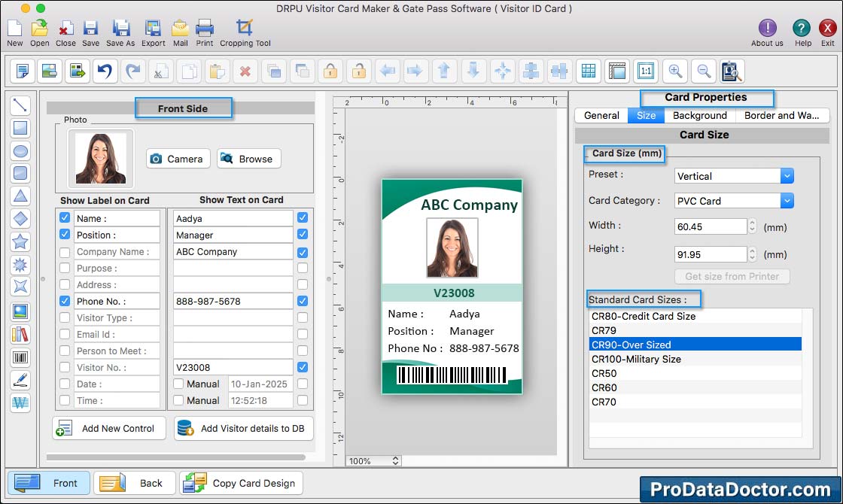The width and height of the screenshot is (843, 504).
Task: Switch to the Front card side
Action: pos(48,483)
